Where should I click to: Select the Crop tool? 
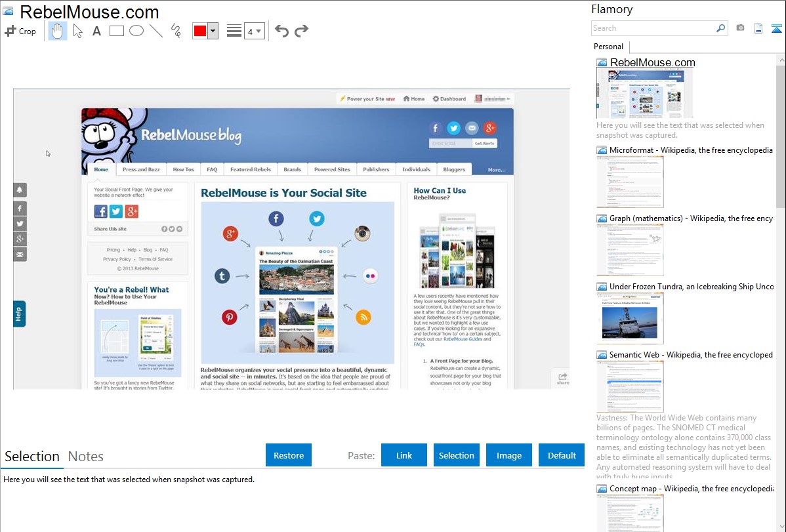20,31
